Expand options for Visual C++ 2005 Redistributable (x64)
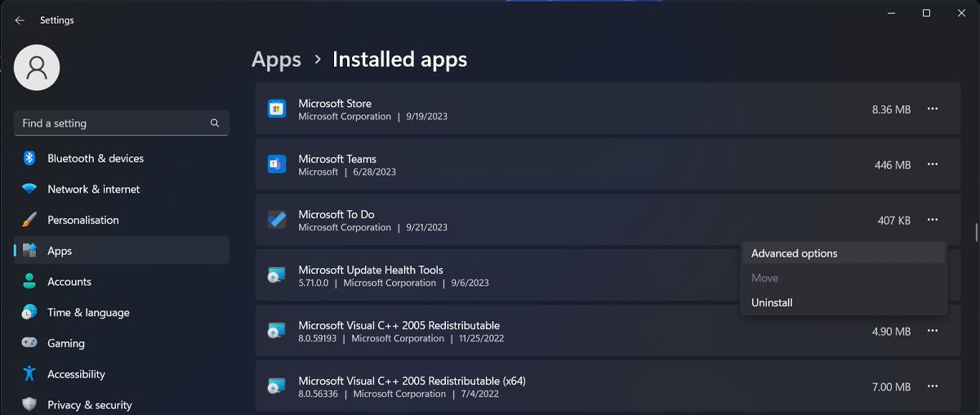 point(933,386)
